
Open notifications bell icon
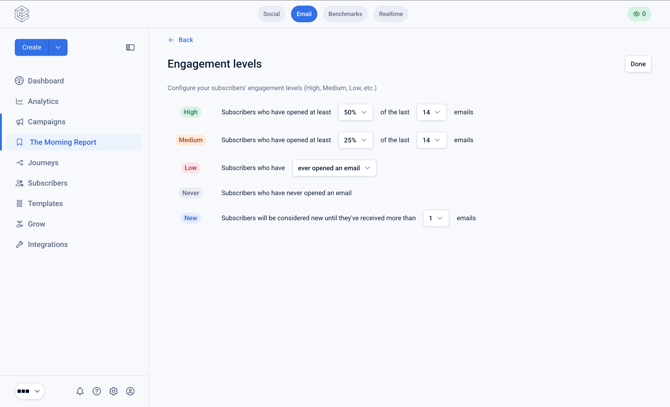click(x=80, y=391)
